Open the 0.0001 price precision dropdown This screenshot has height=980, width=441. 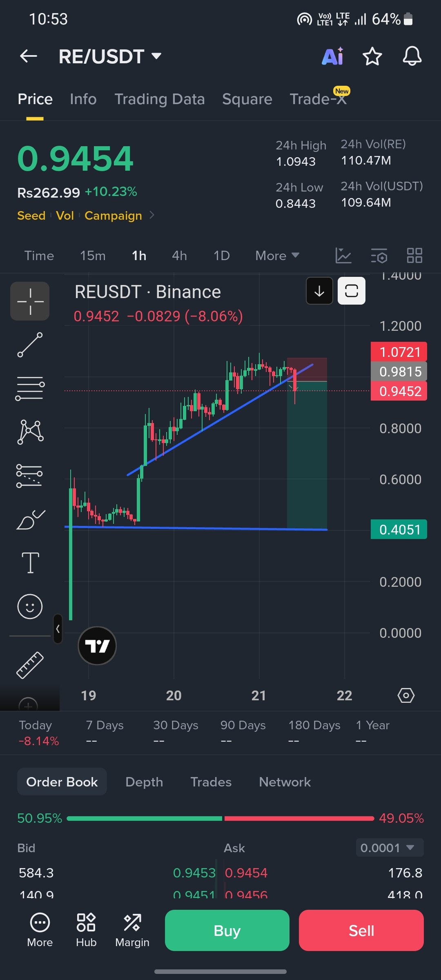tap(390, 848)
